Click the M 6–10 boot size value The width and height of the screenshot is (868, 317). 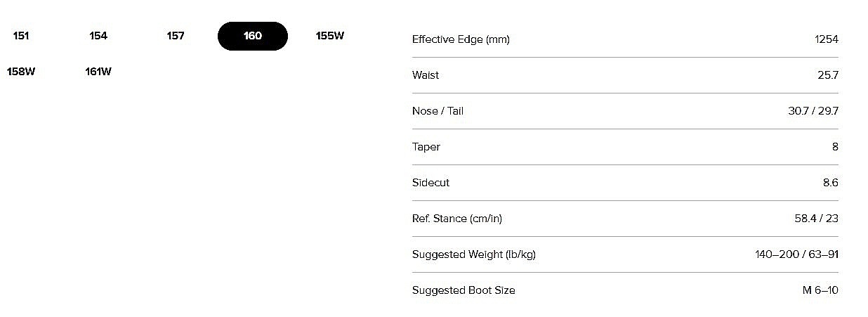pyautogui.click(x=820, y=290)
